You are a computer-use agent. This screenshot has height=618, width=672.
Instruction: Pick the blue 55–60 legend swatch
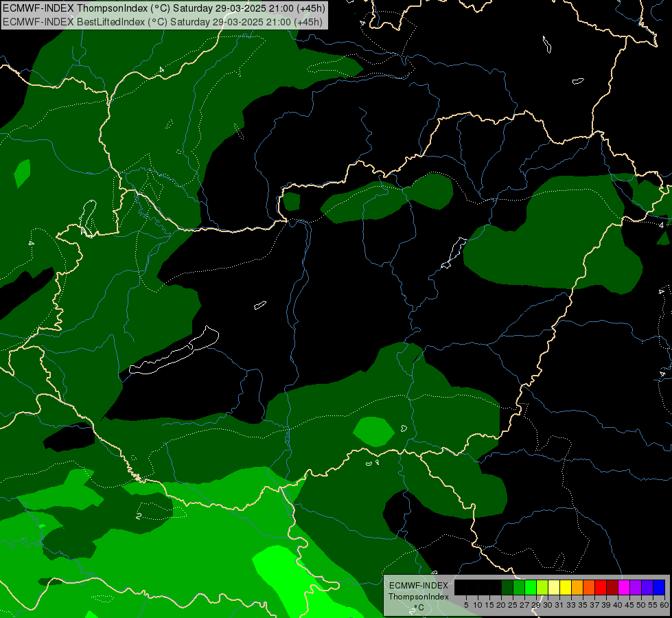coord(659,587)
